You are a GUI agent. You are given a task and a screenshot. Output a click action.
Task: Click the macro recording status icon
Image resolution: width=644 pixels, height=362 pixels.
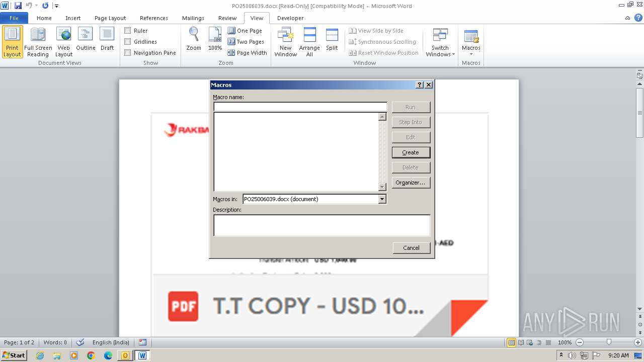tap(143, 342)
